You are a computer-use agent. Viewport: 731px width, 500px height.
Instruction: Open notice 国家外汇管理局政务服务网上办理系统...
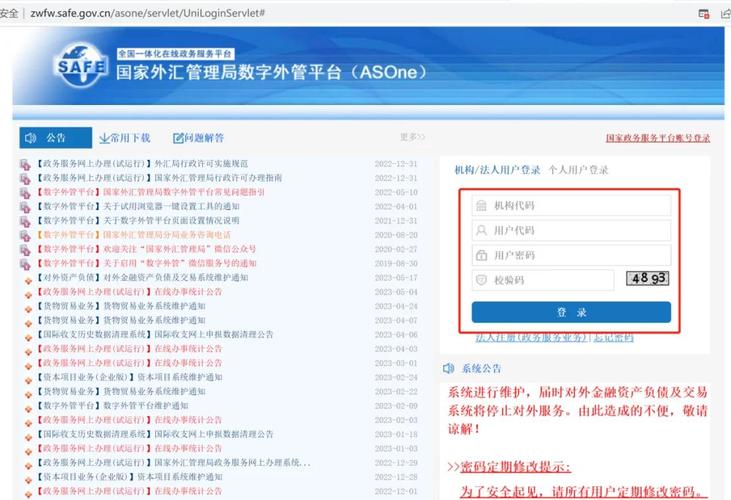[x=232, y=462]
